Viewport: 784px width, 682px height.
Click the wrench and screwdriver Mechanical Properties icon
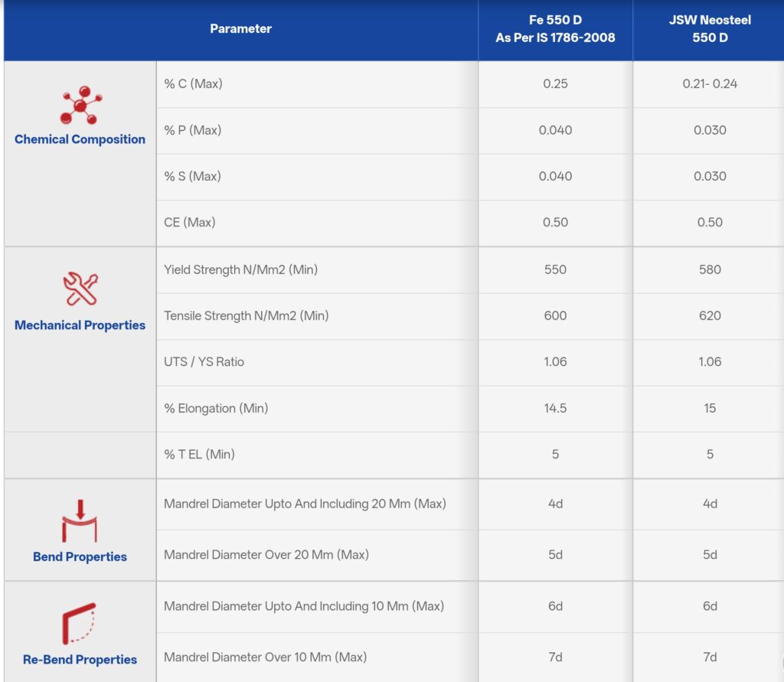pos(80,290)
